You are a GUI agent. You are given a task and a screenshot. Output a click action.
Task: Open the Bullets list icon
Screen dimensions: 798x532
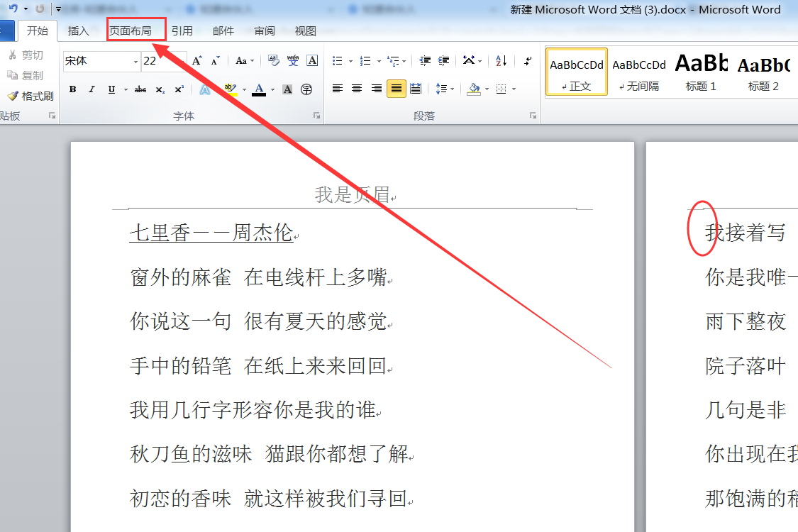pos(337,61)
